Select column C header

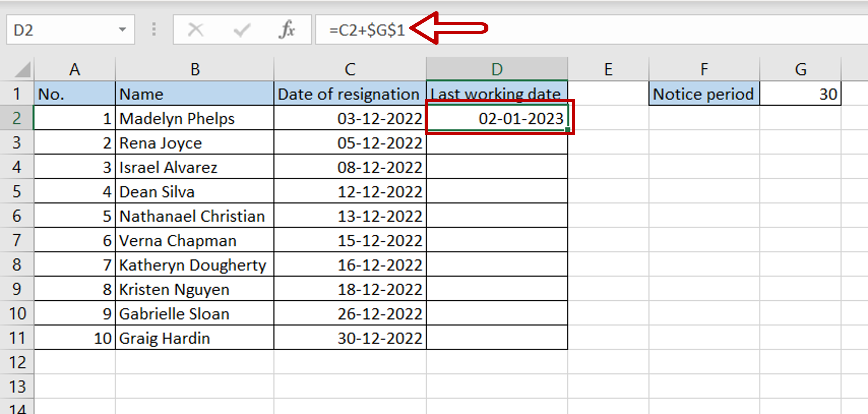point(350,69)
